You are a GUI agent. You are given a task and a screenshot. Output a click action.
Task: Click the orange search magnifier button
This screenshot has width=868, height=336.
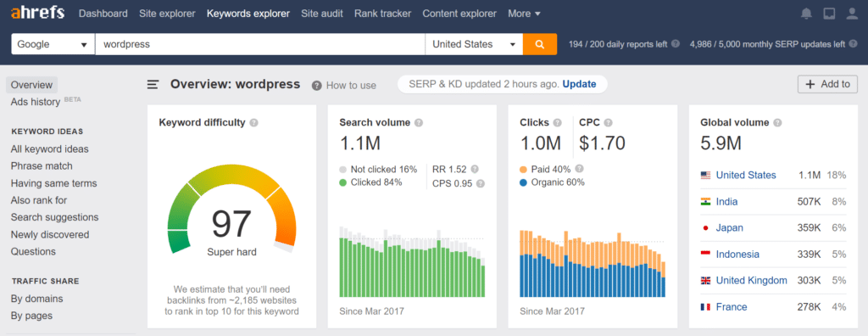pos(540,44)
